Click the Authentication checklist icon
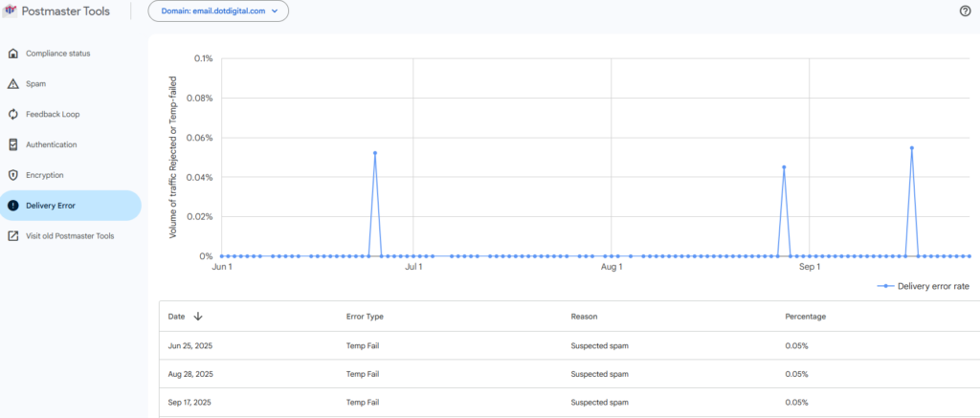 [x=12, y=145]
